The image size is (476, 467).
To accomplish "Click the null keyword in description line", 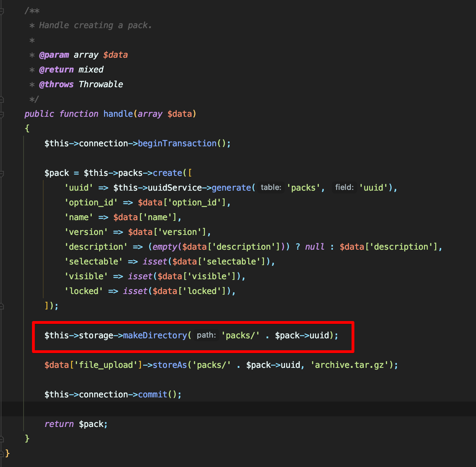I will tap(314, 247).
